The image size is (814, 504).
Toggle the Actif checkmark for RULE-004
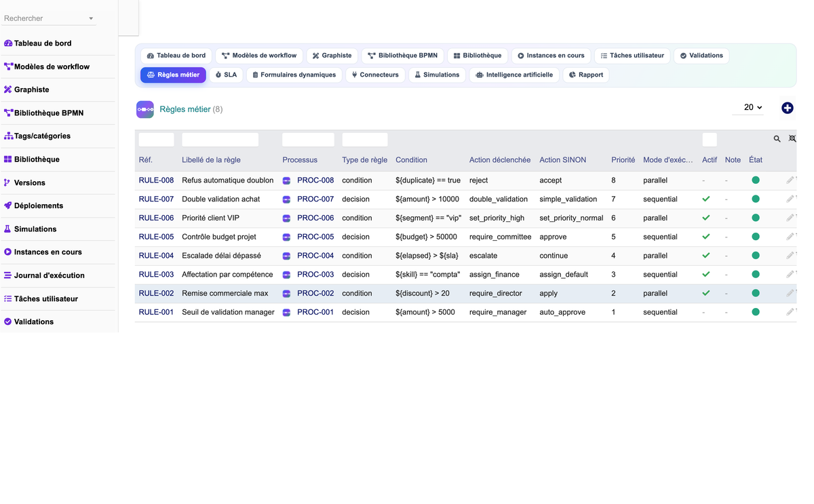[706, 256]
